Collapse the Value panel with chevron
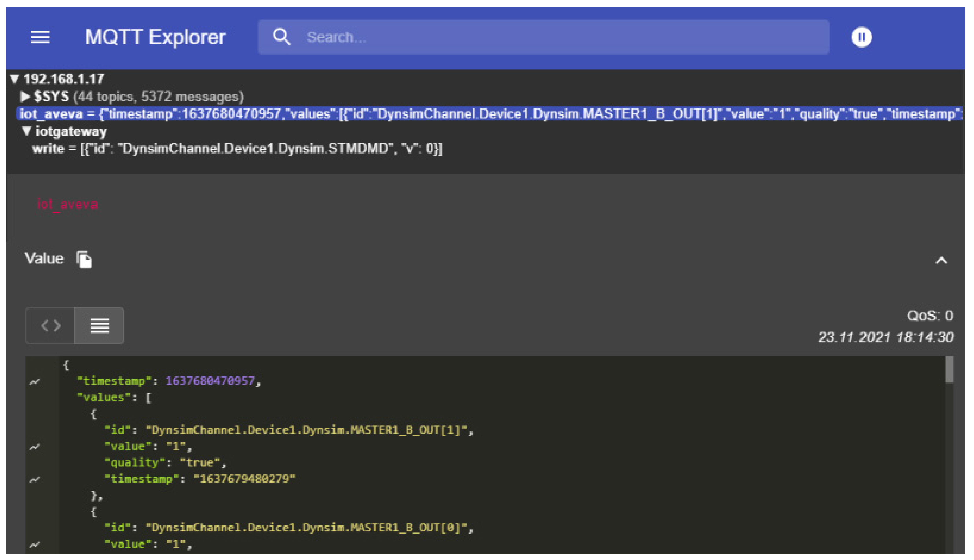Viewport: 974px width, 560px height. click(941, 261)
